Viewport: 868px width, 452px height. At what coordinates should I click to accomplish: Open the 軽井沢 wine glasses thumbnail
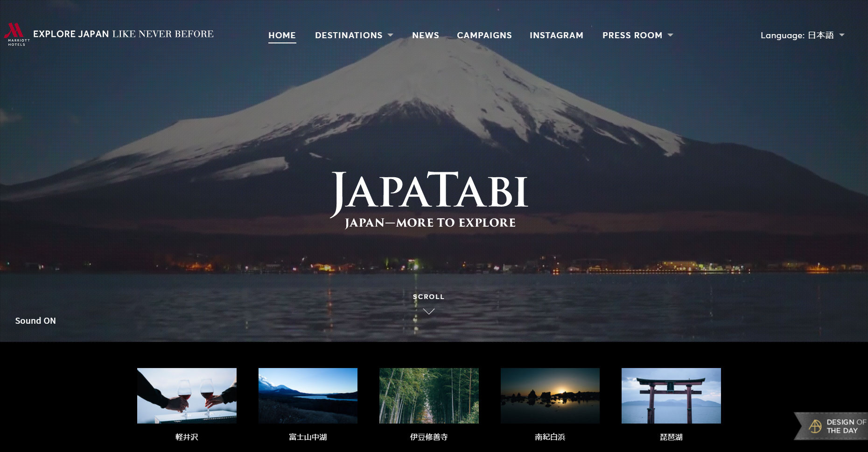point(187,396)
